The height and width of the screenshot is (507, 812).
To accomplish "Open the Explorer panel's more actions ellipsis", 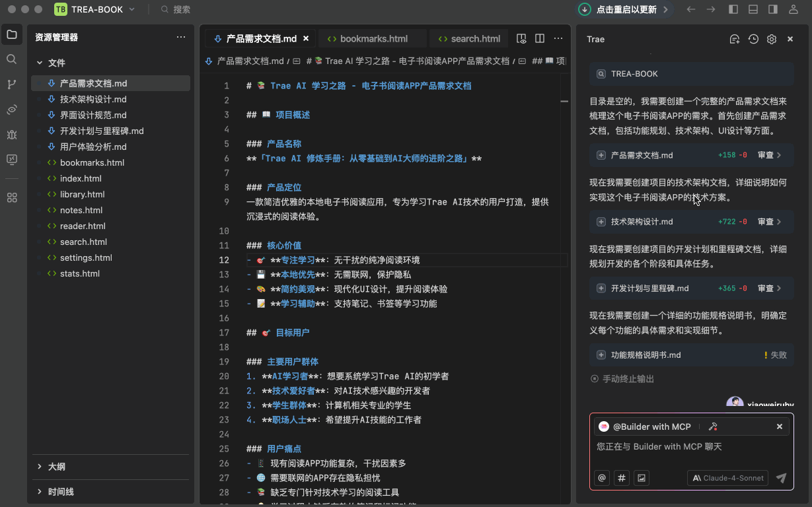I will 181,38.
